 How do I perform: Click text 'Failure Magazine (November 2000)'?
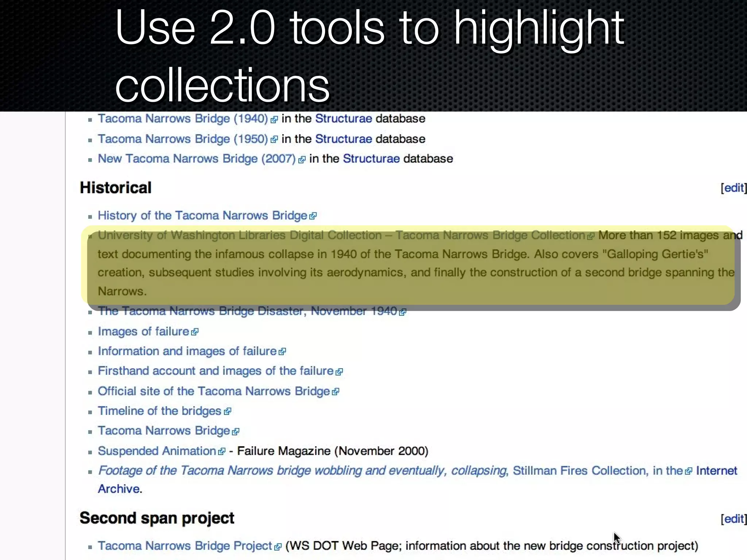tap(333, 451)
